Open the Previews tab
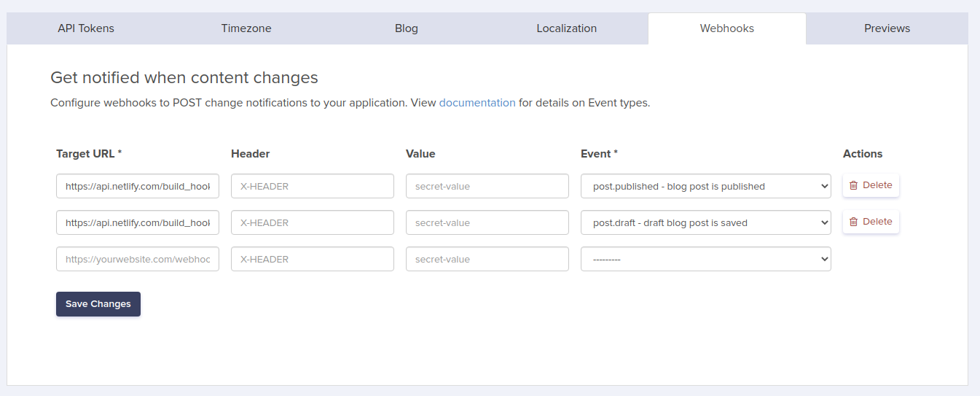The height and width of the screenshot is (396, 980). click(887, 28)
